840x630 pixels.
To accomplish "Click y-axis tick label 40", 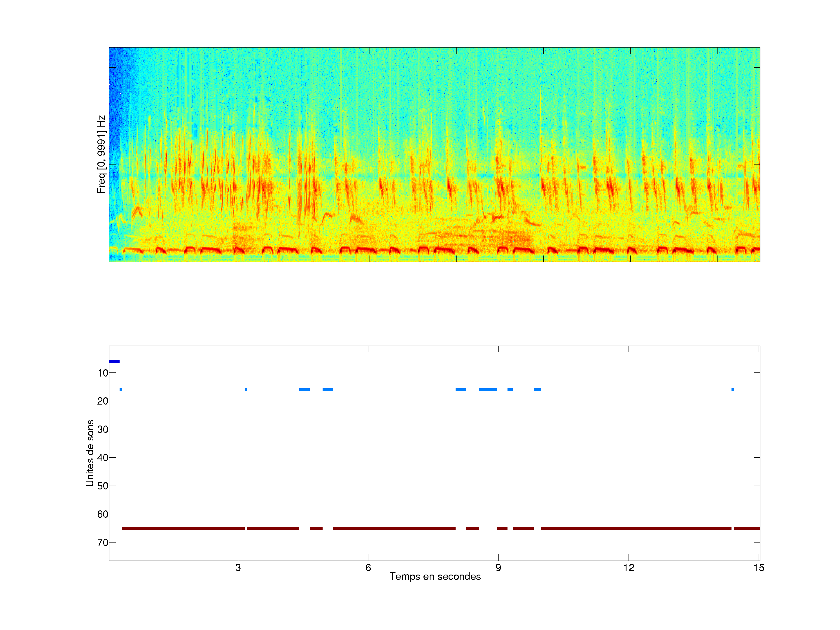I will [x=103, y=458].
